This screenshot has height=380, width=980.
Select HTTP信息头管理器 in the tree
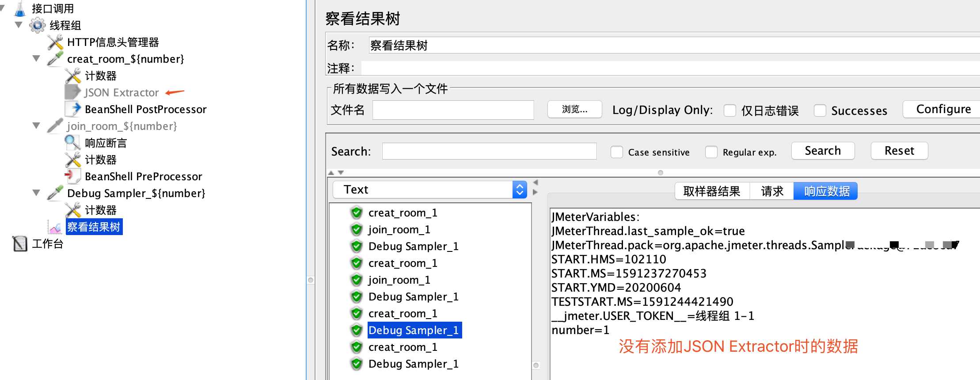coord(113,42)
